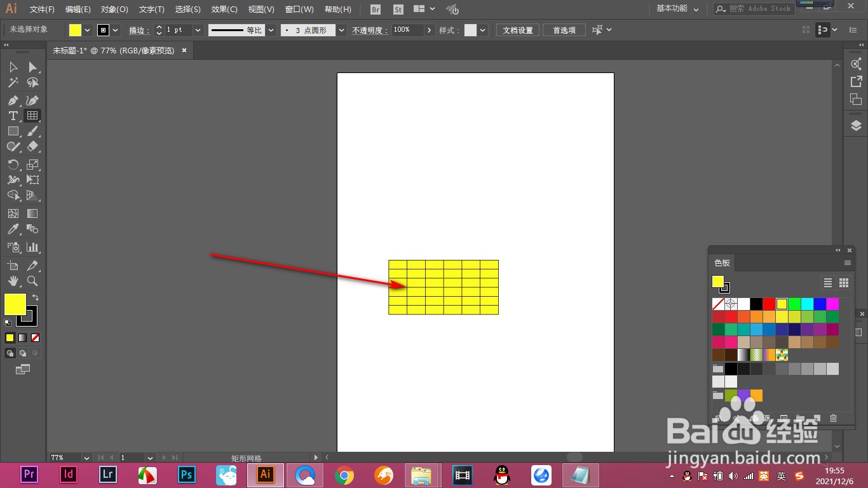Open the variable width profile dropdown
Image resolution: width=868 pixels, height=488 pixels.
pyautogui.click(x=271, y=30)
